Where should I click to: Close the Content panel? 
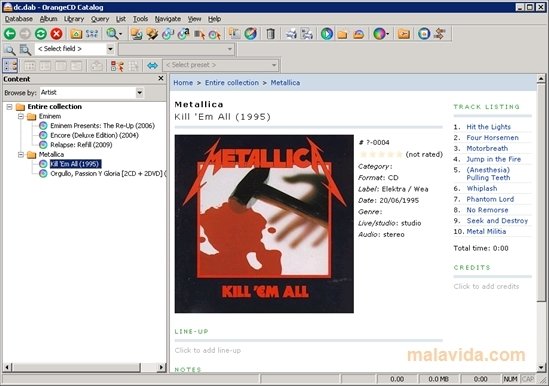[x=161, y=78]
